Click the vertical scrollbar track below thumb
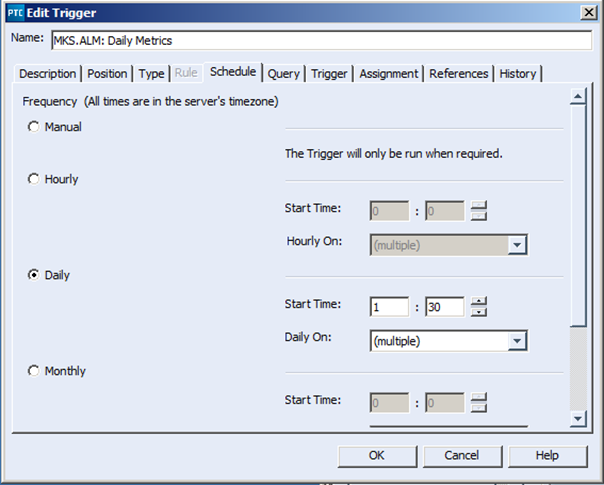The width and height of the screenshot is (604, 485). (x=578, y=368)
